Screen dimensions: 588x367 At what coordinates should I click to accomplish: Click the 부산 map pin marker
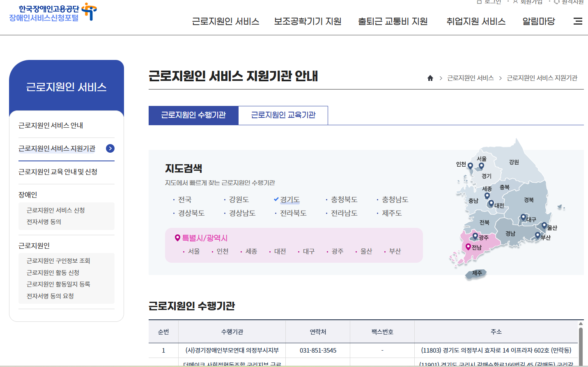click(537, 235)
